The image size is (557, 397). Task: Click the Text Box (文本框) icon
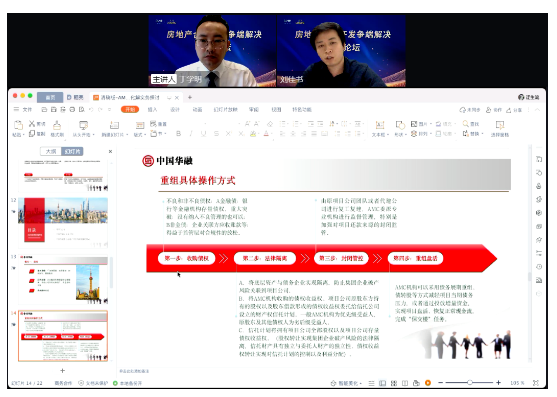[380, 125]
